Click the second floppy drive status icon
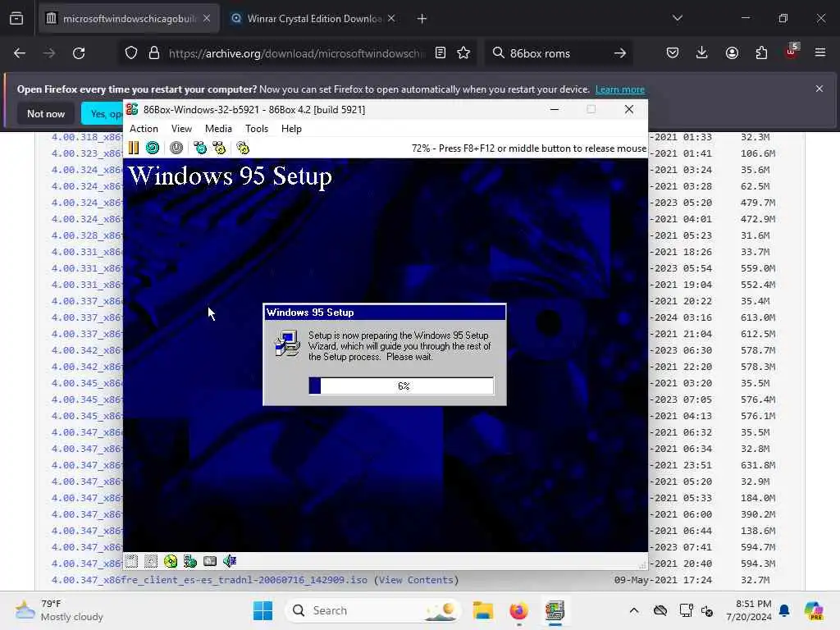The image size is (840, 630). pyautogui.click(x=151, y=561)
